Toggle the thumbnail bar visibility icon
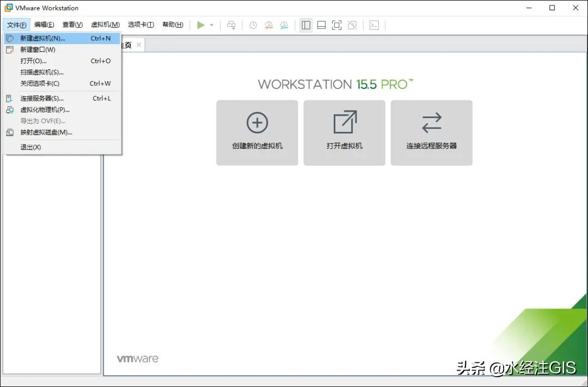The height and width of the screenshot is (387, 588). 321,25
